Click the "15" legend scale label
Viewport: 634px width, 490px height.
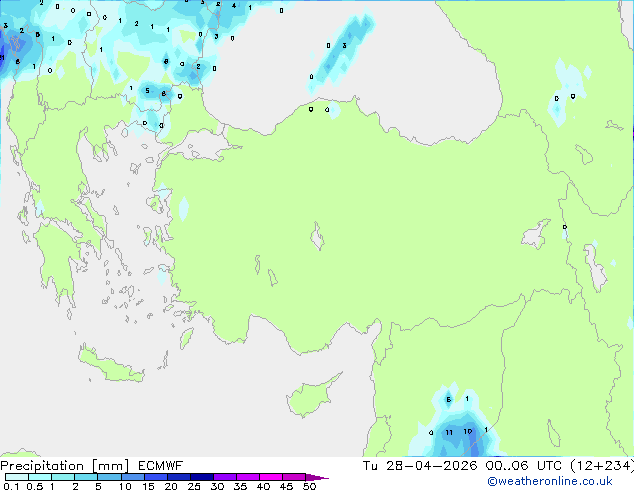click(148, 486)
